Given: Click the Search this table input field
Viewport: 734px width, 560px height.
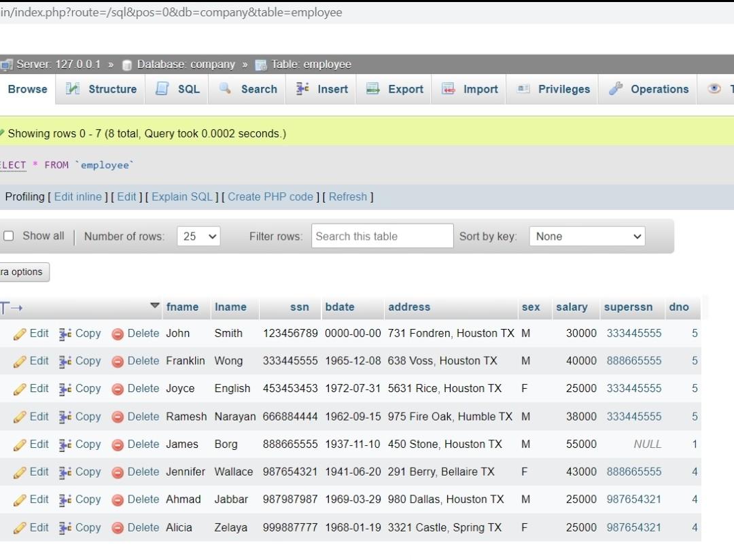Looking at the screenshot, I should (x=382, y=236).
